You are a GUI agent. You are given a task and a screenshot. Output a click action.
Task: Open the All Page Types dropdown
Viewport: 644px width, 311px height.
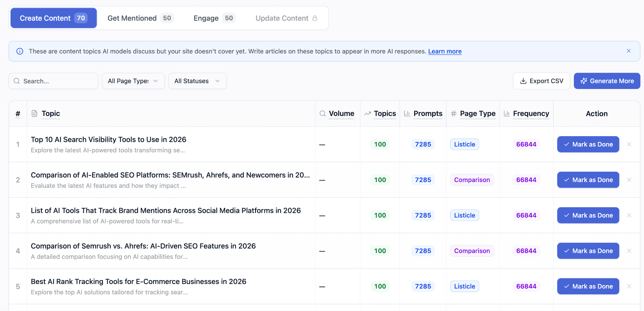(x=133, y=81)
